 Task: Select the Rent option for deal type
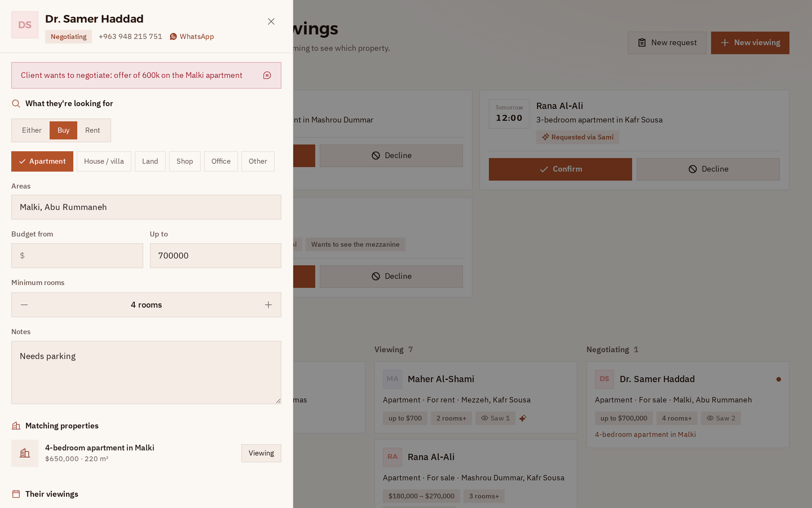tap(92, 130)
